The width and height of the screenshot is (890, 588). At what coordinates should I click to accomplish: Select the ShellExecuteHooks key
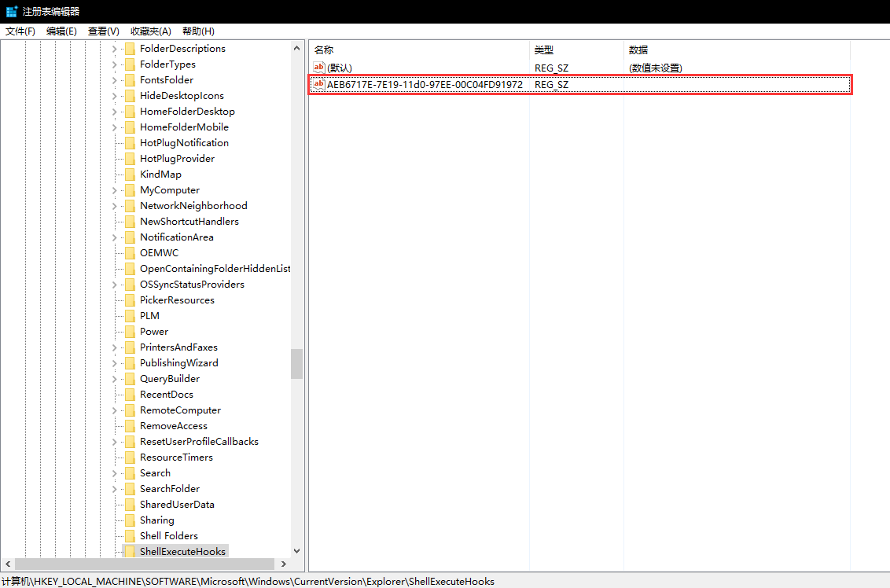(182, 552)
